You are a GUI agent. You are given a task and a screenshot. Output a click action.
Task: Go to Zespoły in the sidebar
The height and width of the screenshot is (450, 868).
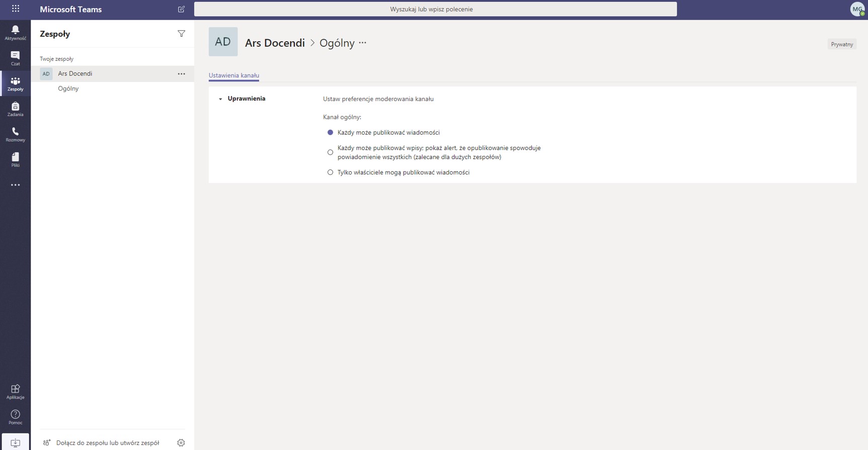point(15,83)
